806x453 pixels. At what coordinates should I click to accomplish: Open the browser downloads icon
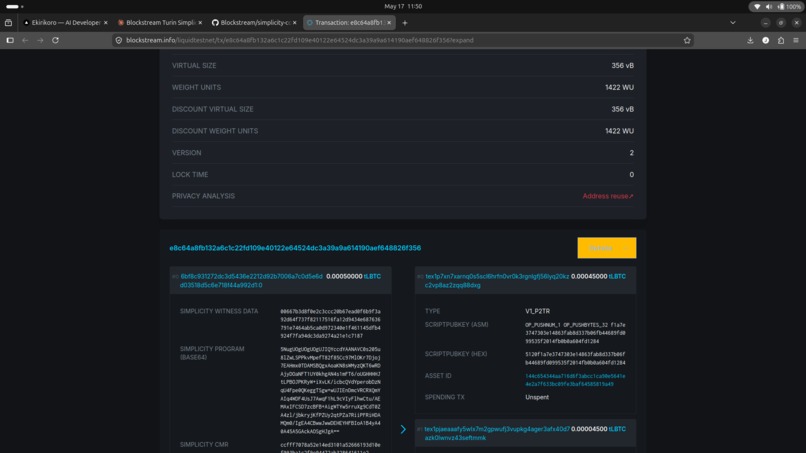pos(750,40)
